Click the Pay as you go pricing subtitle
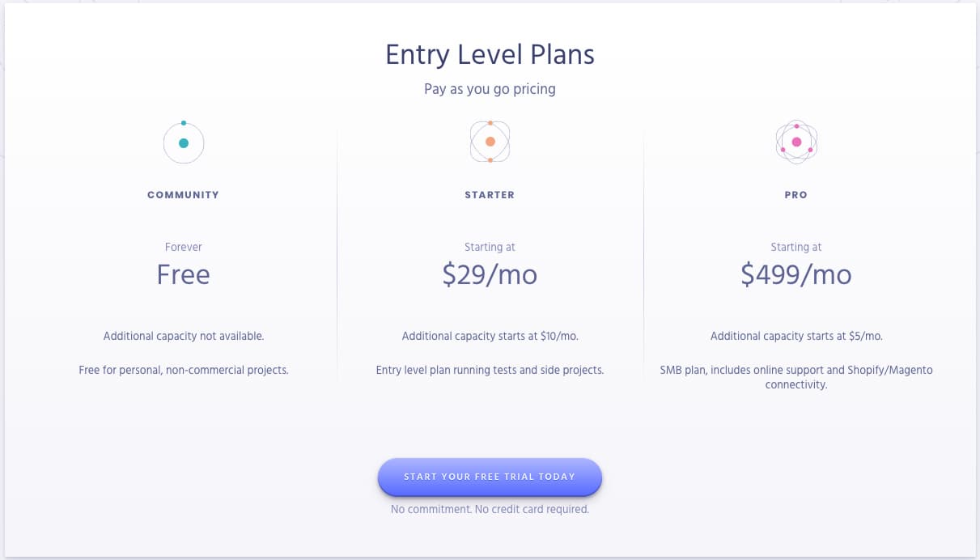The height and width of the screenshot is (560, 980). coord(490,89)
